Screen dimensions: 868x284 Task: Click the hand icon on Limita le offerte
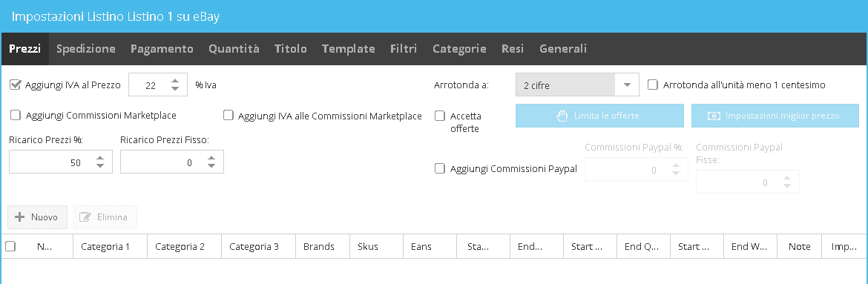pos(562,116)
